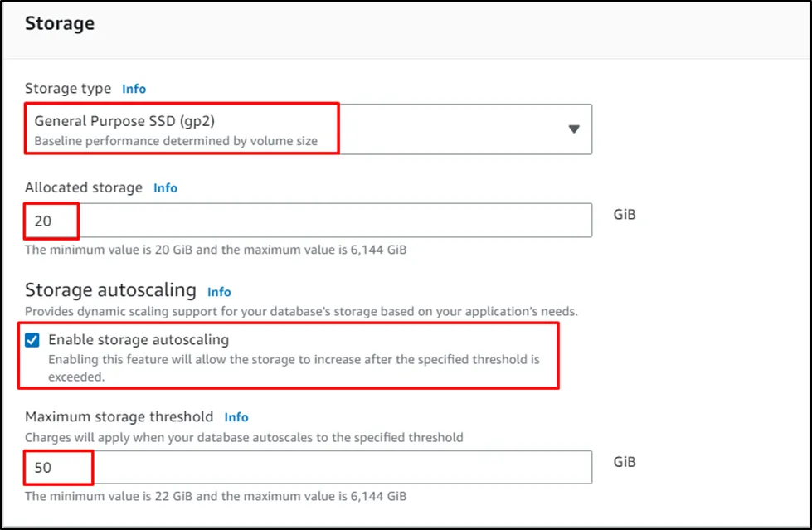812x530 pixels.
Task: Toggle the Enable storage autoscaling checkbox
Action: tap(32, 340)
